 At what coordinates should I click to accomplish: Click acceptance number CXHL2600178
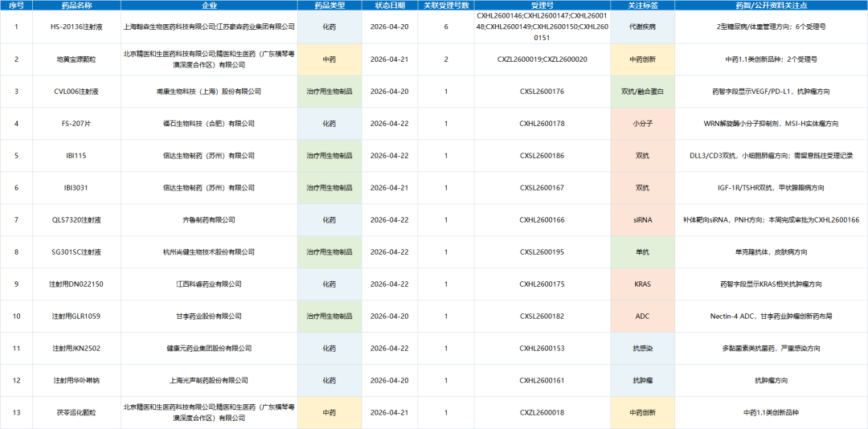click(x=542, y=124)
